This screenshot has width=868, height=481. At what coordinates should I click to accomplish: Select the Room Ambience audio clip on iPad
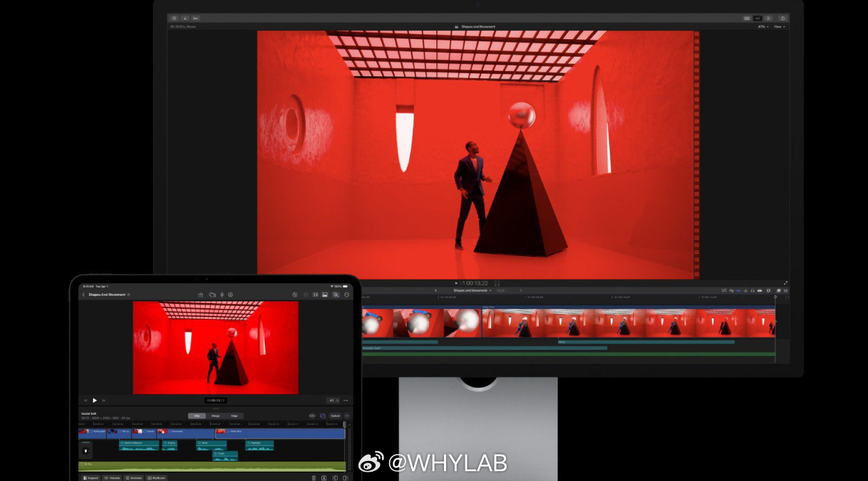[x=139, y=445]
